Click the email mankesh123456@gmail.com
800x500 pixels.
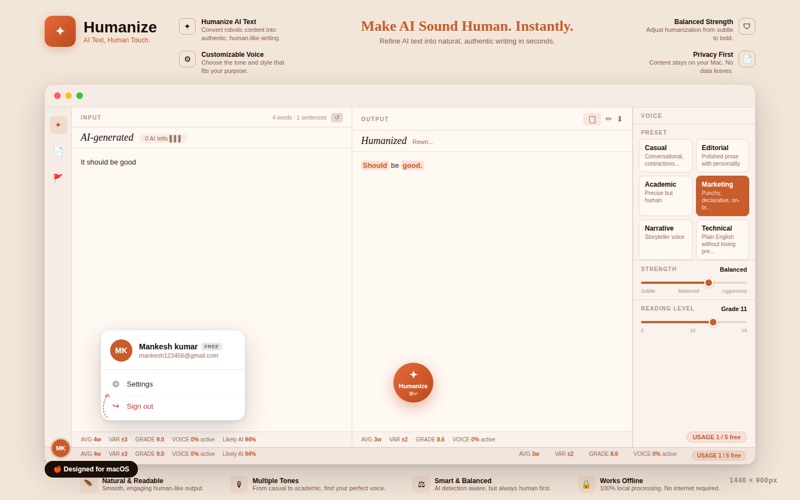[179, 356]
